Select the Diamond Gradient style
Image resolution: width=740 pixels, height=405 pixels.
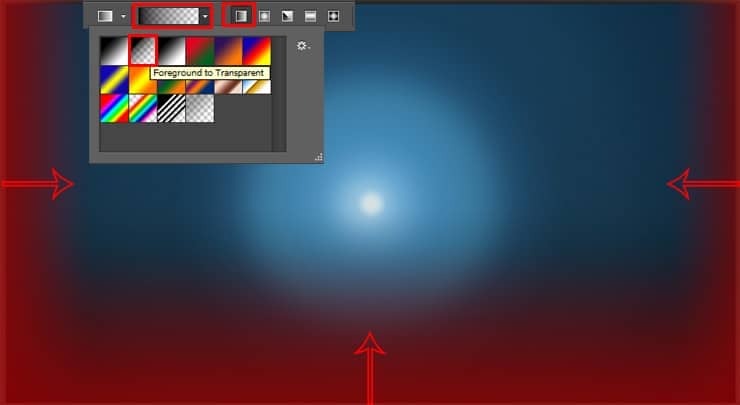[x=333, y=16]
